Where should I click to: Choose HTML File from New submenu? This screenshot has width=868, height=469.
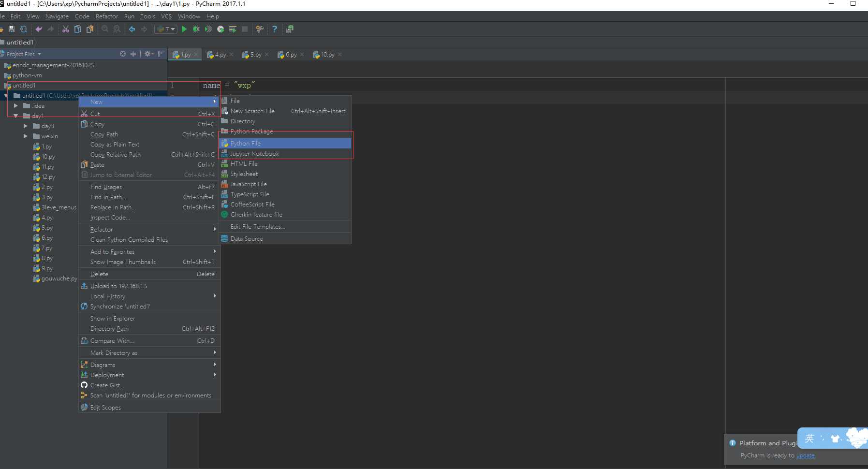pyautogui.click(x=285, y=163)
